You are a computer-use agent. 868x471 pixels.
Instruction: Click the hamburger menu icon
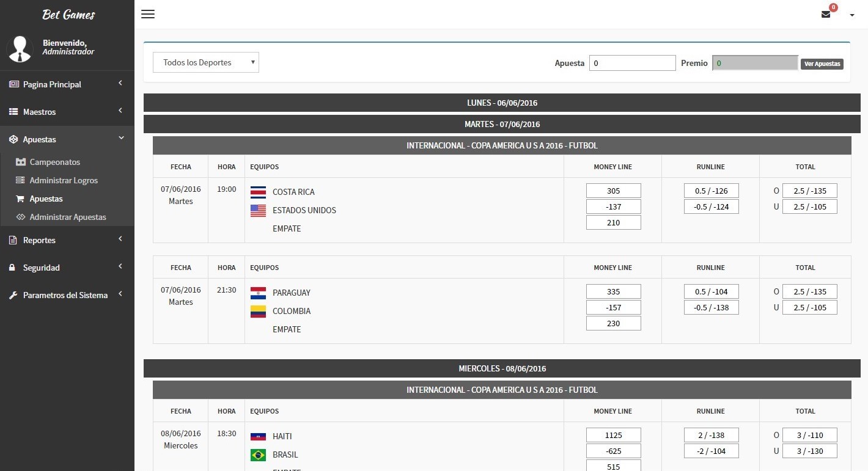(148, 14)
